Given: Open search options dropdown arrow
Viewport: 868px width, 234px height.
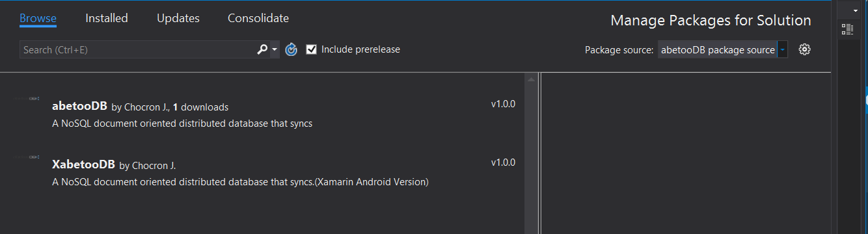Looking at the screenshot, I should (x=275, y=49).
